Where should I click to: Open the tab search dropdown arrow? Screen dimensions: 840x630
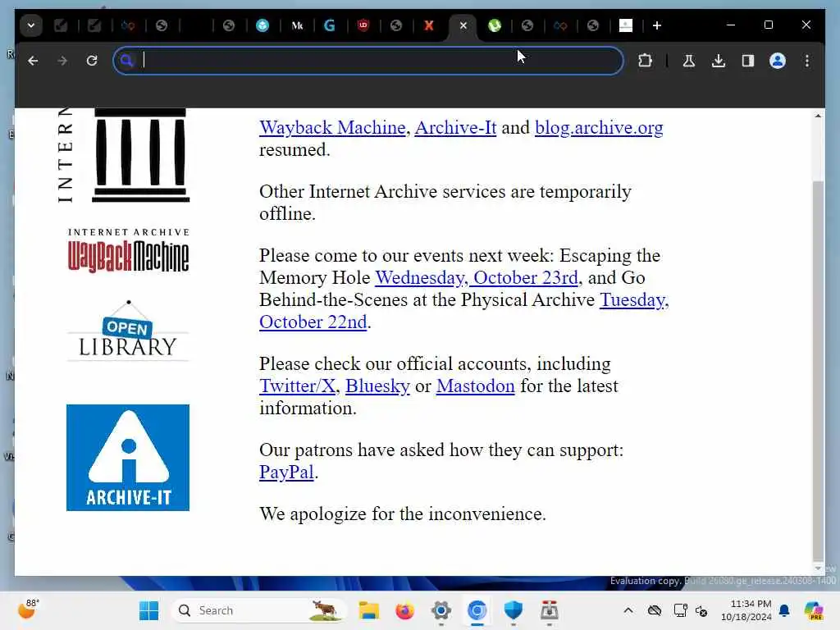pos(31,25)
